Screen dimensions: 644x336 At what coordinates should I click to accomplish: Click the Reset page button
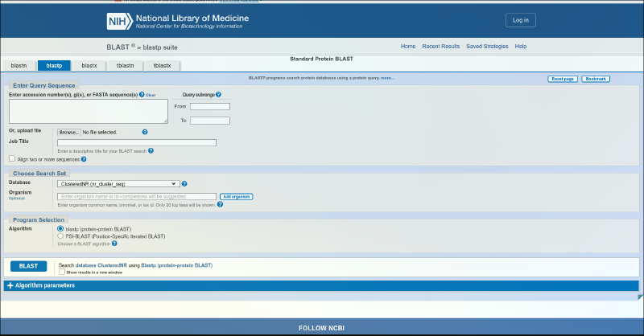coord(563,79)
